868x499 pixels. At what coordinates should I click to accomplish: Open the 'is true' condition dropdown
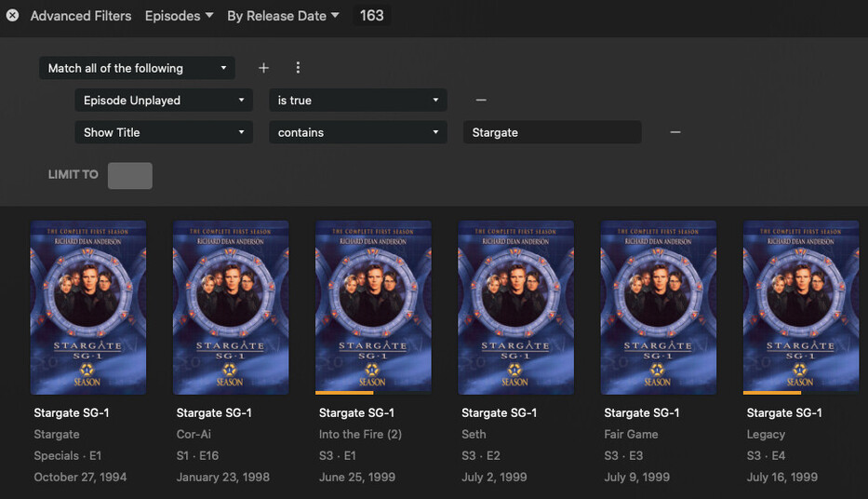358,101
